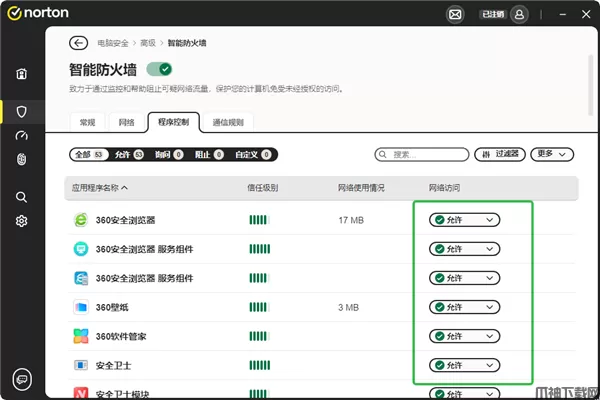Open the mail notifications icon
This screenshot has height=400, width=600.
(x=455, y=15)
